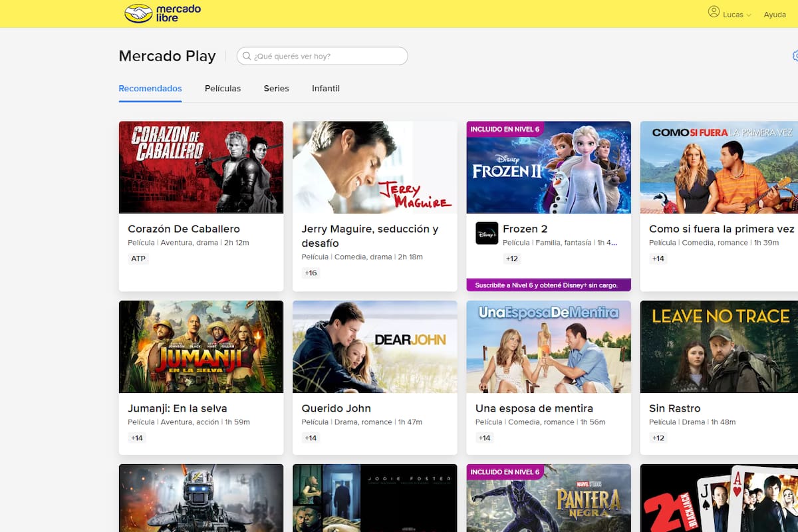Click the Disney+ badge on Frozen 2 card
Viewport: 798px width, 532px height.
pos(486,234)
